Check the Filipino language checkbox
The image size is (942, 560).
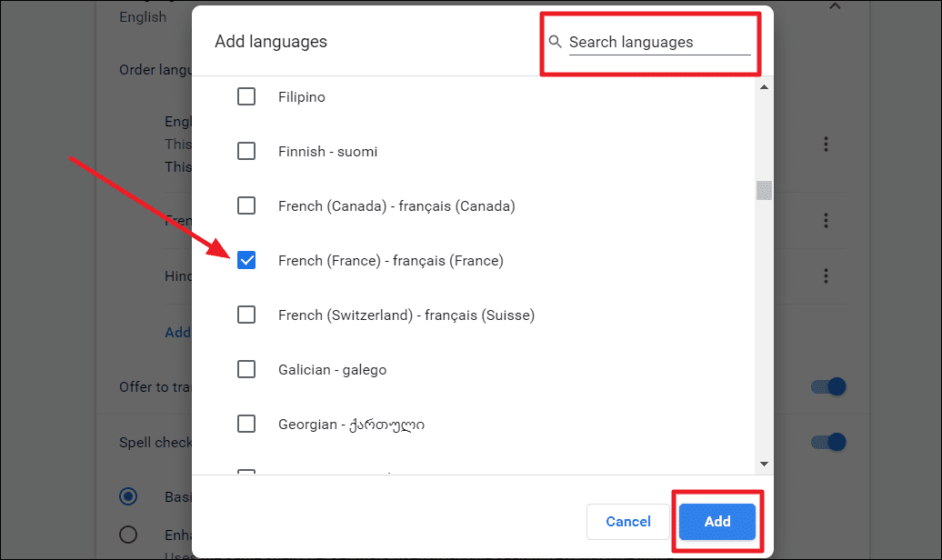(x=246, y=96)
